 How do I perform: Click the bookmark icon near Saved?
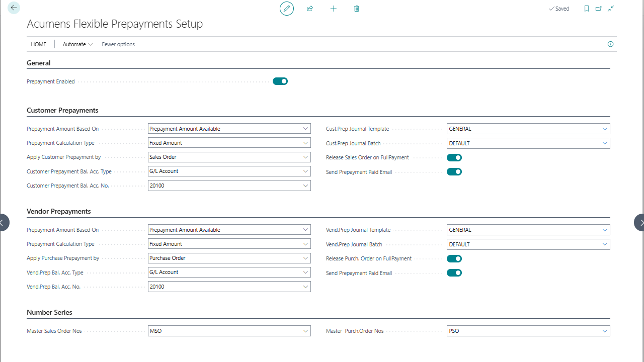(586, 9)
